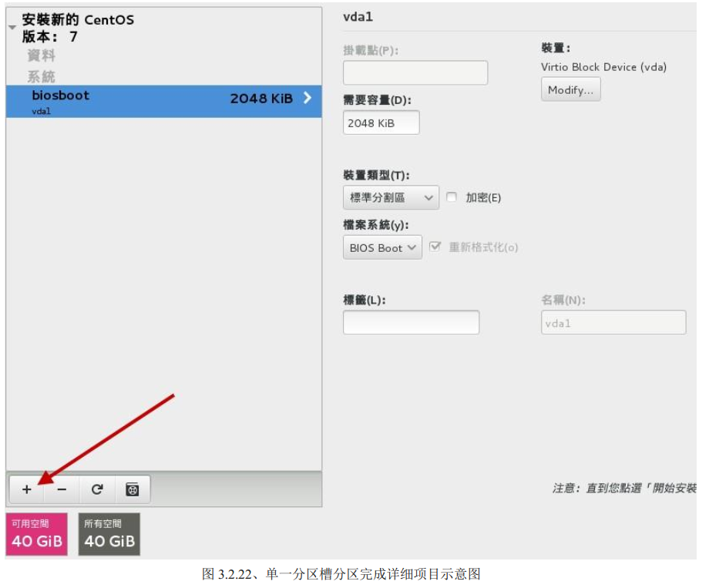This screenshot has width=709, height=588.
Task: Click the Virtio Block Device (vda) text
Action: point(603,67)
